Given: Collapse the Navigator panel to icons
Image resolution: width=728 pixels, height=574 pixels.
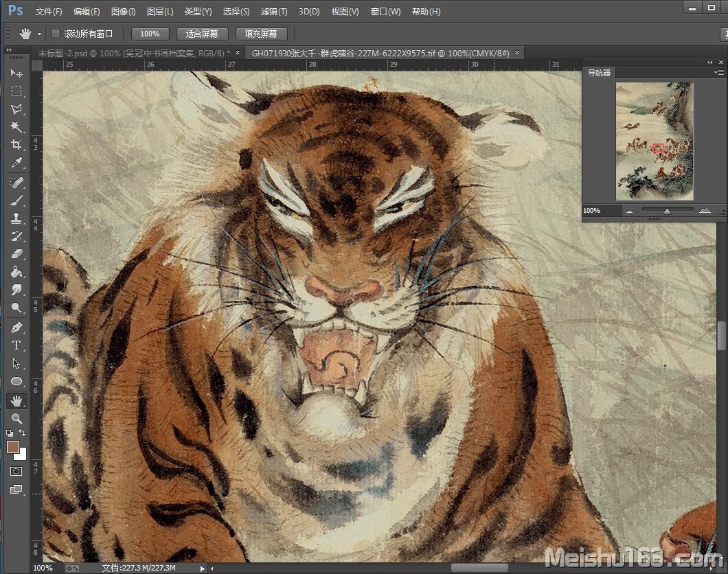Looking at the screenshot, I should (x=710, y=62).
